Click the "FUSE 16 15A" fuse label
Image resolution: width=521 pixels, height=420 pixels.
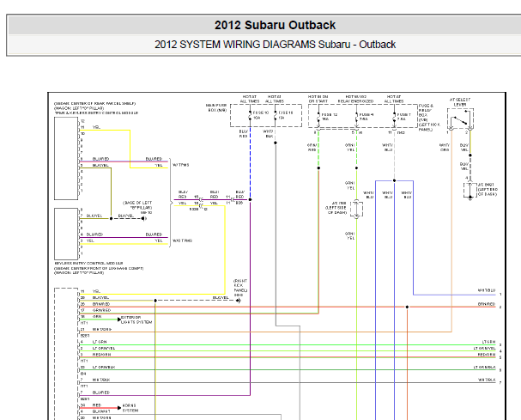286,115
